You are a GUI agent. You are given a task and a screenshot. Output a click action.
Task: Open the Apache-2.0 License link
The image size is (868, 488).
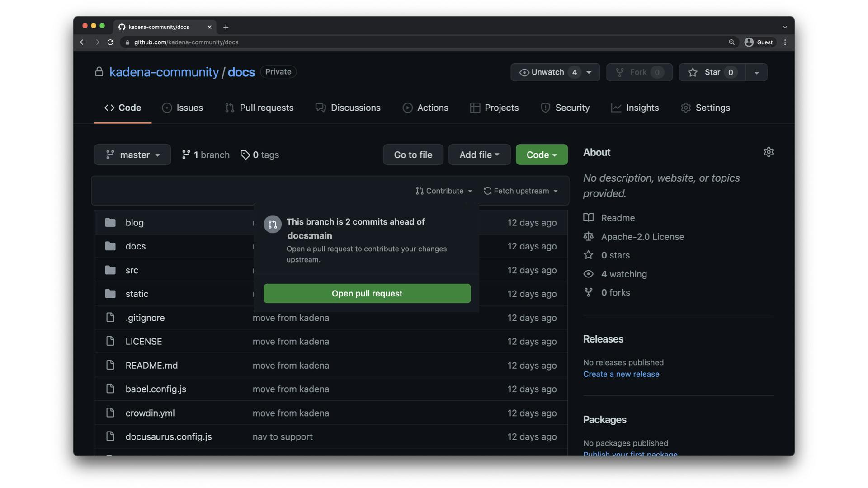(x=634, y=237)
